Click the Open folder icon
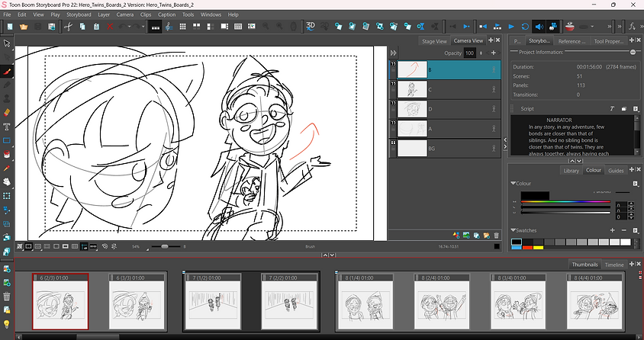The height and width of the screenshot is (340, 644). 22,27
